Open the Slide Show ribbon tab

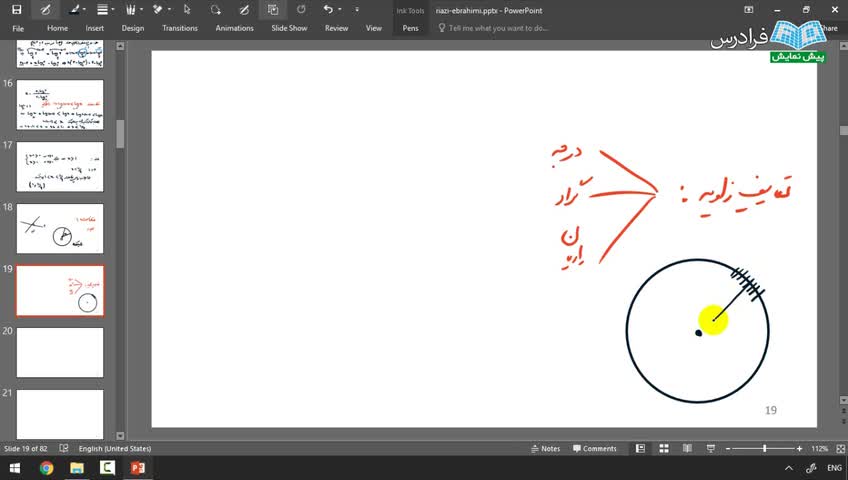[289, 28]
